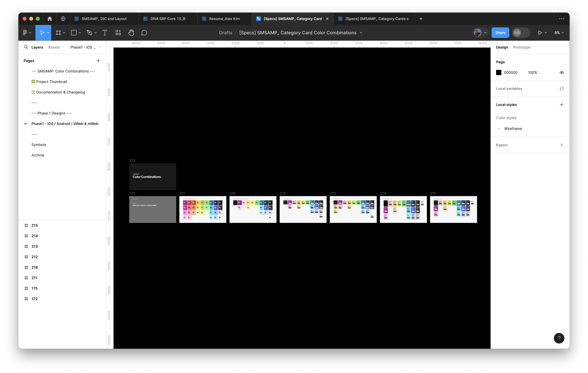Viewport: 588px width, 373px height.
Task: Select the Pen tool
Action: coord(89,33)
